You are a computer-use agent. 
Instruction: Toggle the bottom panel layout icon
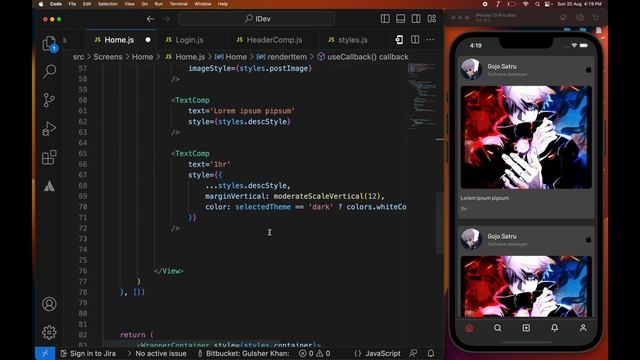pyautogui.click(x=400, y=19)
